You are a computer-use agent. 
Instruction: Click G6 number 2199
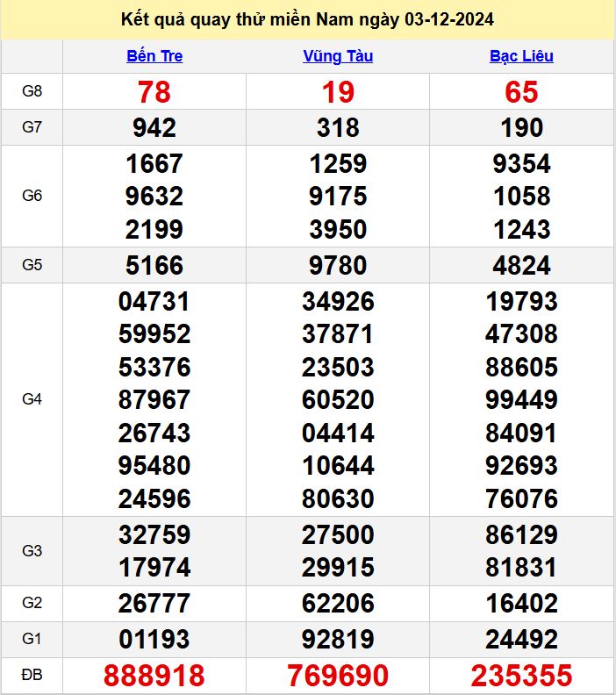tap(154, 230)
